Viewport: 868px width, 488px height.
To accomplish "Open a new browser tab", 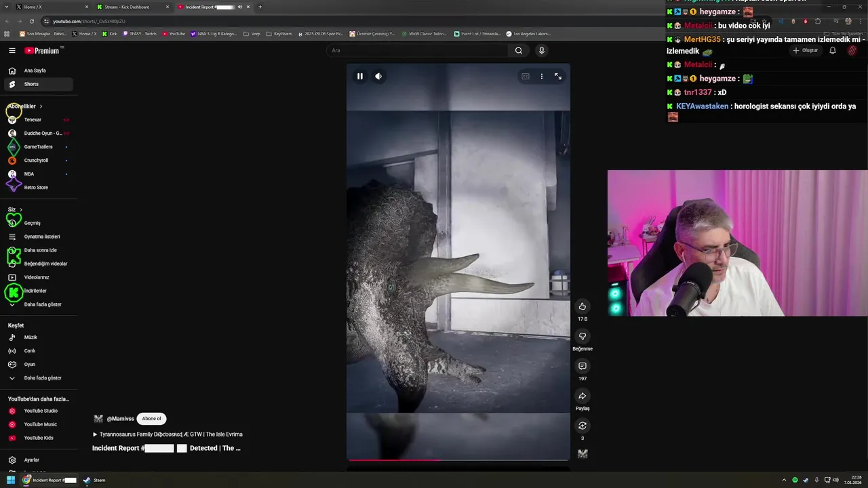I will (x=260, y=7).
